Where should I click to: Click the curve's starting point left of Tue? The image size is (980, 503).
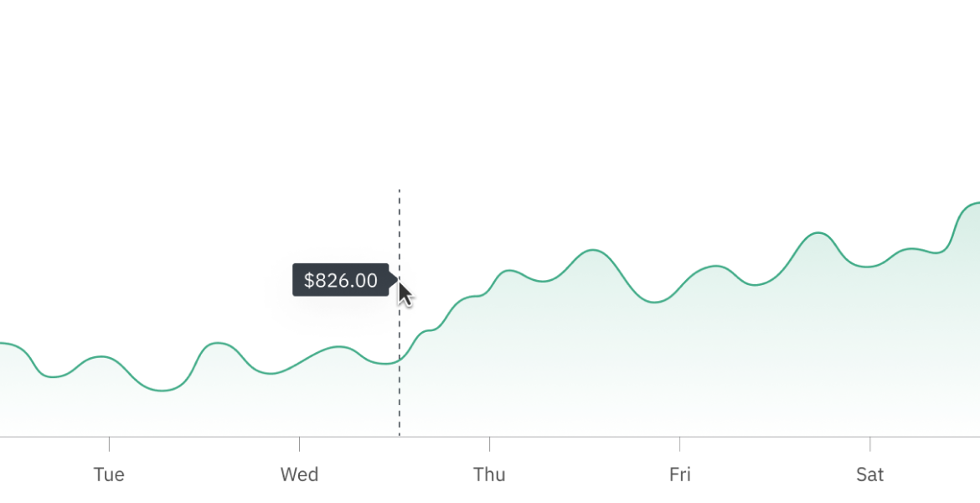pos(3,343)
